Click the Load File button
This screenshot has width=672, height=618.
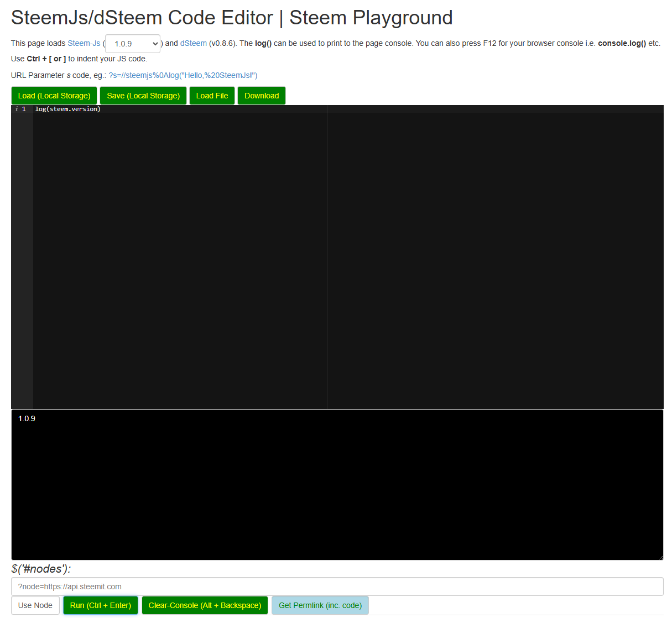212,96
